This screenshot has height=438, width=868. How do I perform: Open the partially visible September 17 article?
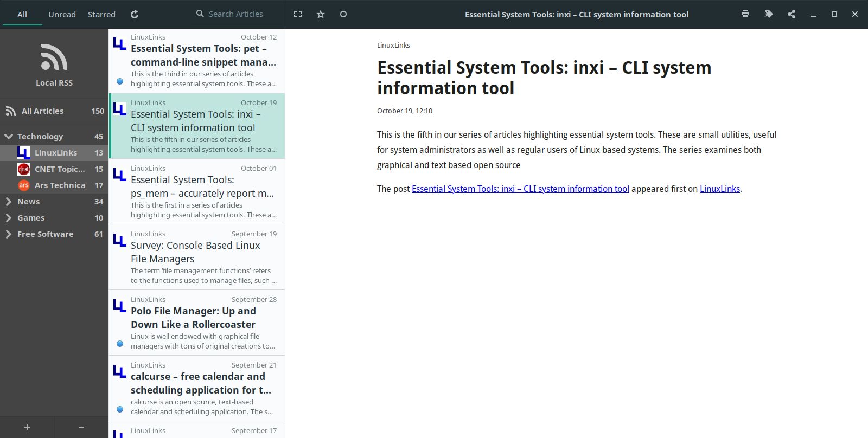coord(197,430)
